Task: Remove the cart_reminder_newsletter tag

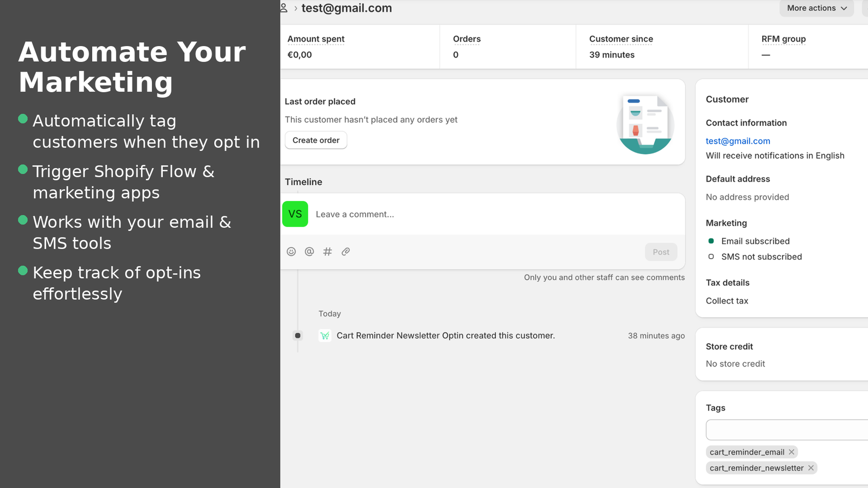Action: coord(810,467)
